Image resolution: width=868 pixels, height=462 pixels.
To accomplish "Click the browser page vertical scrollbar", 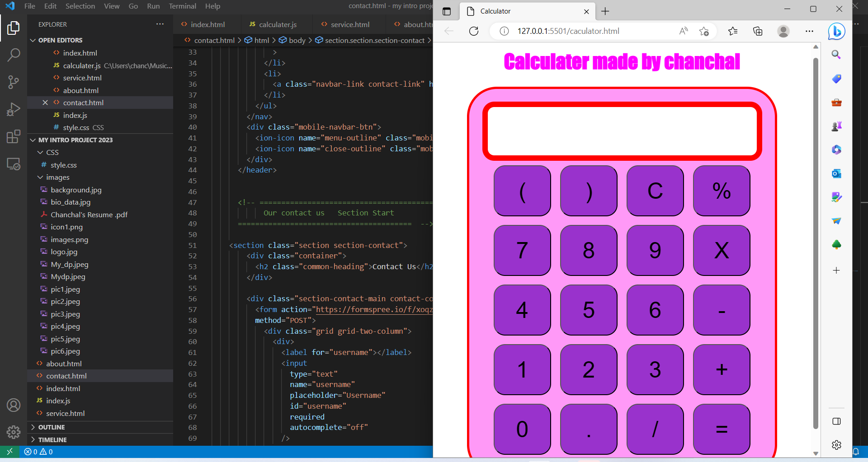I will pos(816,243).
